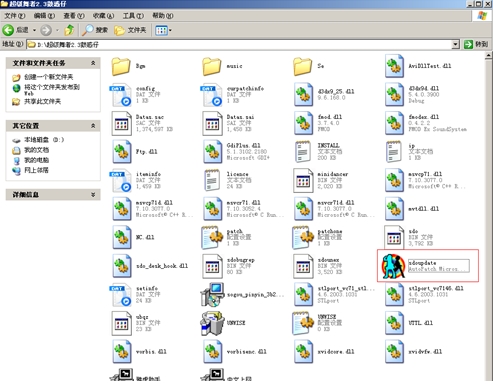Image resolution: width=493 pixels, height=385 pixels.
Task: Click the Go button beside address bar
Action: click(476, 44)
